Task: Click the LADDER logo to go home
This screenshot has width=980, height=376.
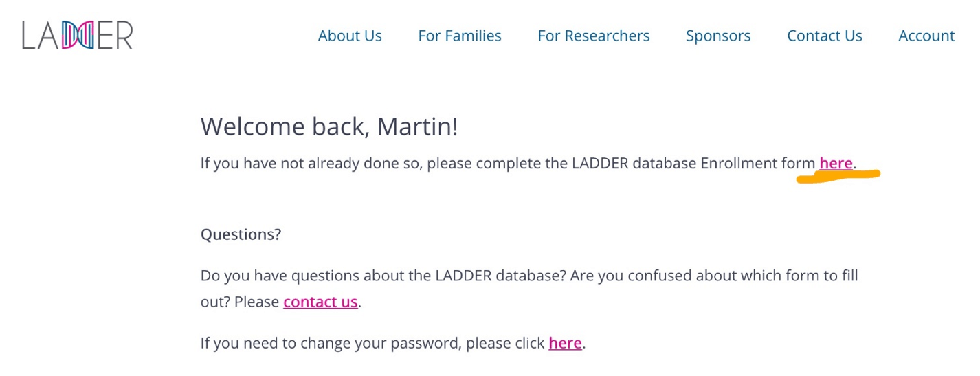Action: tap(77, 35)
